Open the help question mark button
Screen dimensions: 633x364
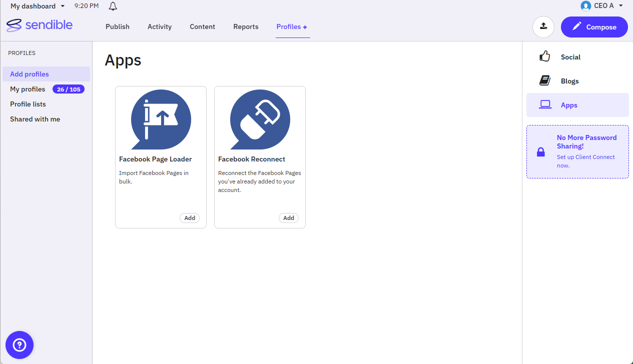click(20, 345)
